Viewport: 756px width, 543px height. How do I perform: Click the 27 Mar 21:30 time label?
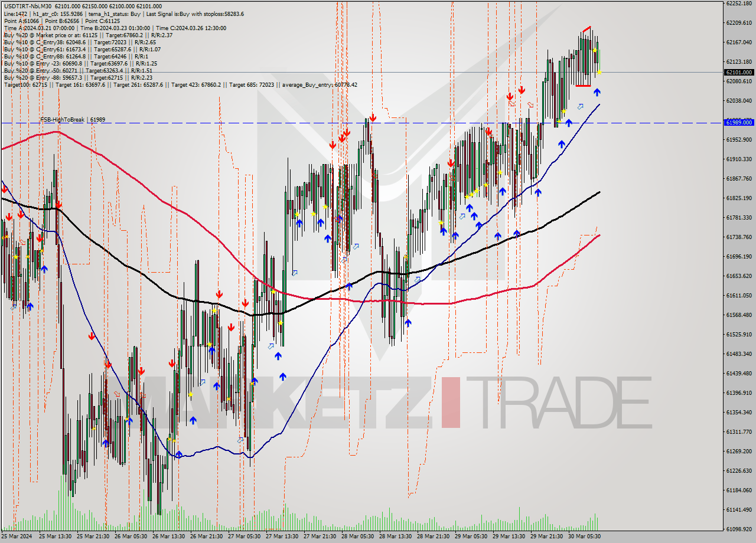pos(320,537)
